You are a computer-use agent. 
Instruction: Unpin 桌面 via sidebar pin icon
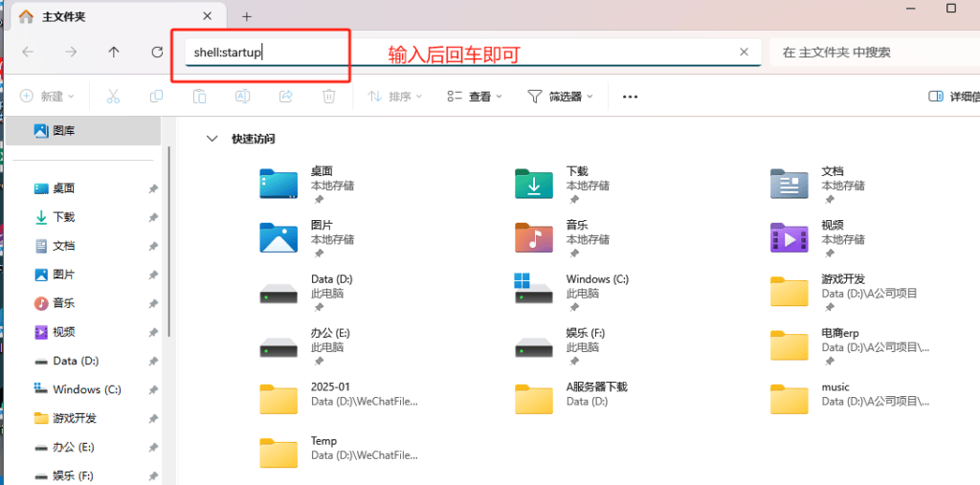click(153, 188)
